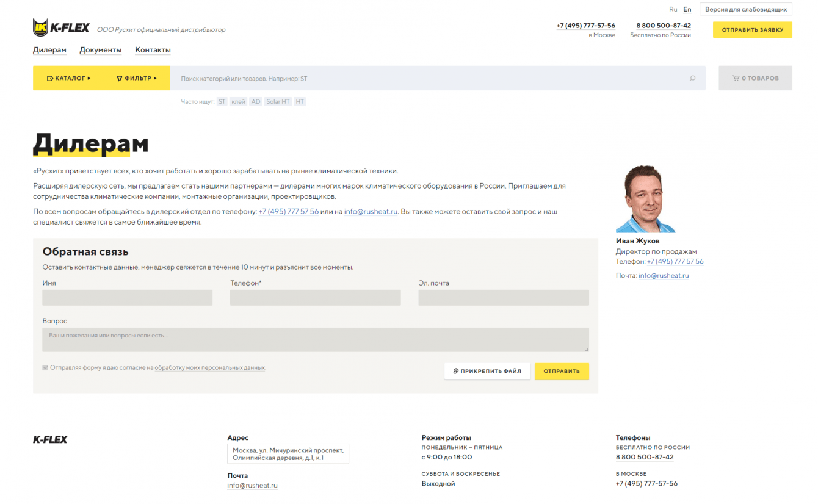Viewport: 818px width, 504px height.
Task: Click Иван Жуков photo
Action: point(646,199)
